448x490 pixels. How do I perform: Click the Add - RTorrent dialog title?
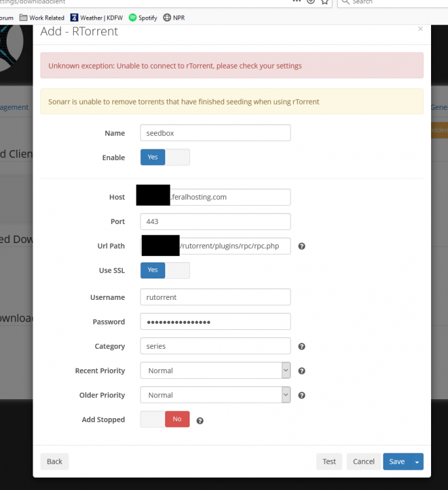click(79, 31)
